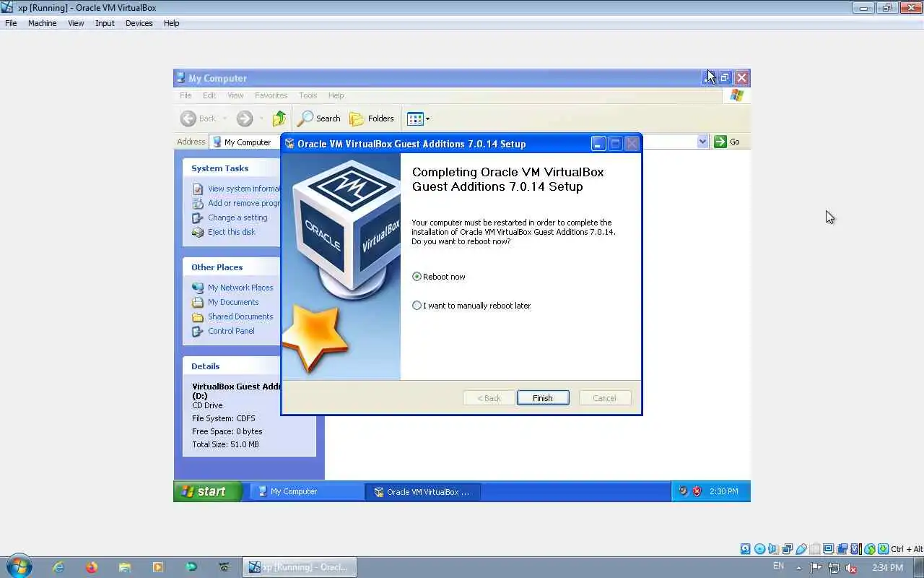Click Eject this disk link
The width and height of the screenshot is (924, 578).
point(231,232)
